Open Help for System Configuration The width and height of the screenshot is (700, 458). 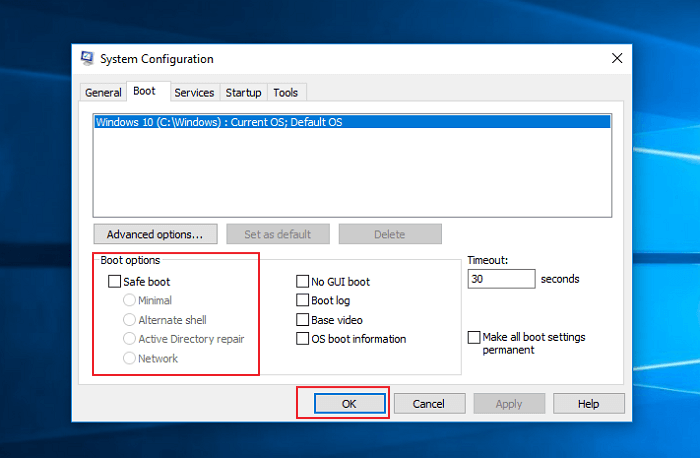[588, 403]
